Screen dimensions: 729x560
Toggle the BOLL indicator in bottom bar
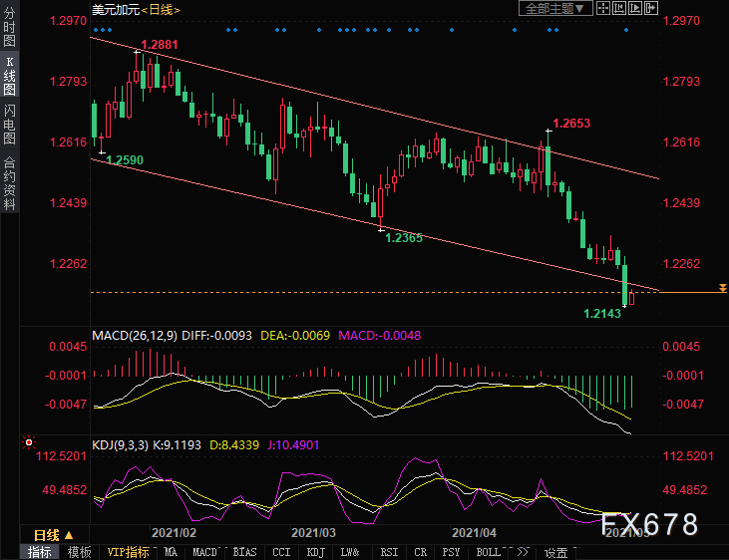pyautogui.click(x=488, y=552)
